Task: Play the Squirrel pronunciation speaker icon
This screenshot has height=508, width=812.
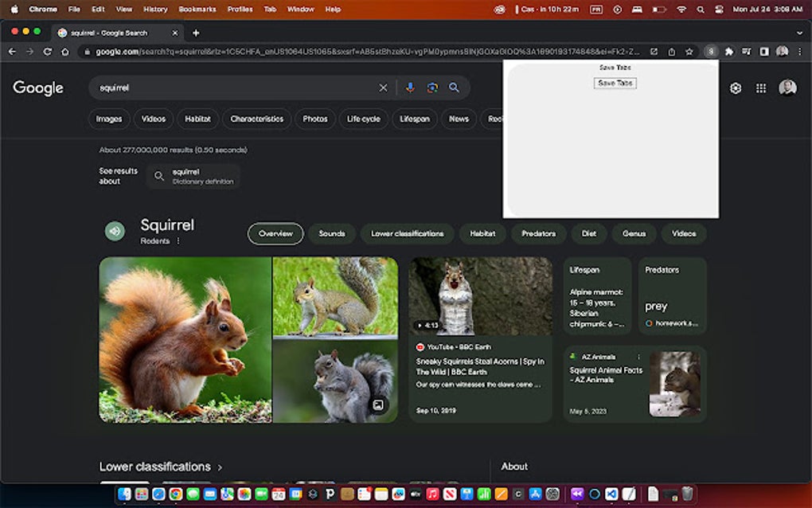Action: pos(115,230)
